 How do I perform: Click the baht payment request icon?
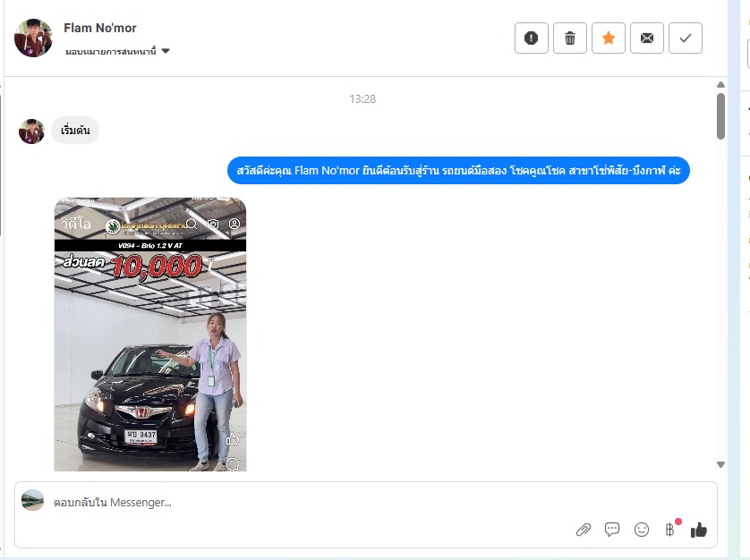click(670, 530)
